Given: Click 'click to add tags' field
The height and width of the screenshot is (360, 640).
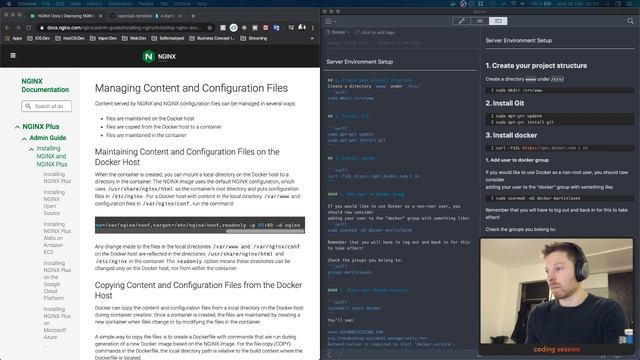Looking at the screenshot, I should point(375,32).
